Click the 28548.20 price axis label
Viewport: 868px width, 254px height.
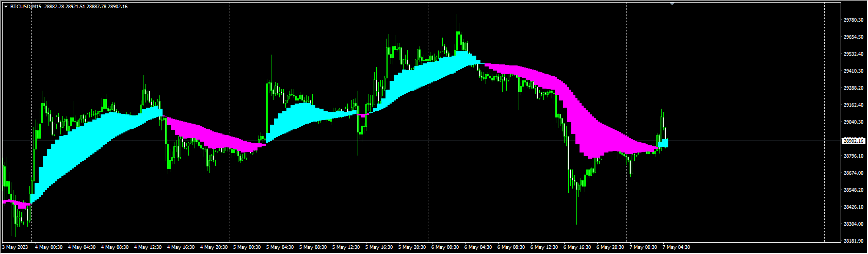[x=854, y=190]
